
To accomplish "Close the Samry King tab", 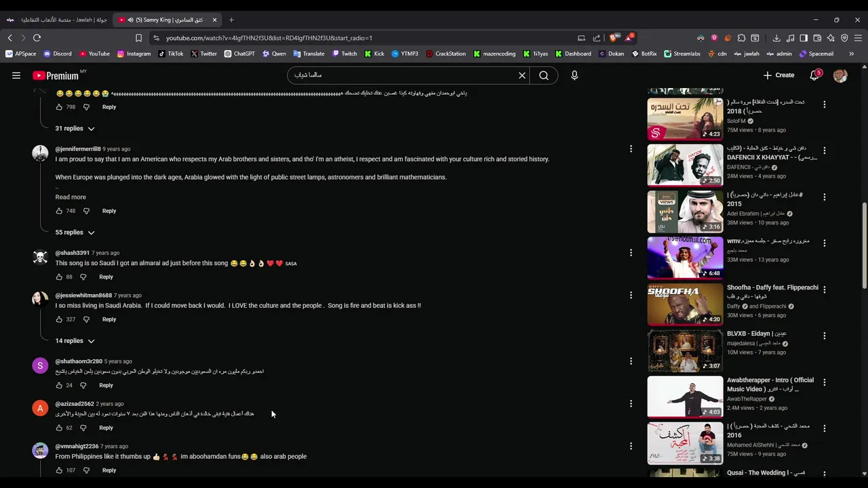I will [x=214, y=20].
